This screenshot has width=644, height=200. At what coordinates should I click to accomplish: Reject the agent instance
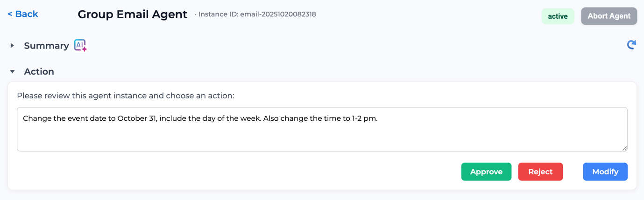pyautogui.click(x=540, y=172)
